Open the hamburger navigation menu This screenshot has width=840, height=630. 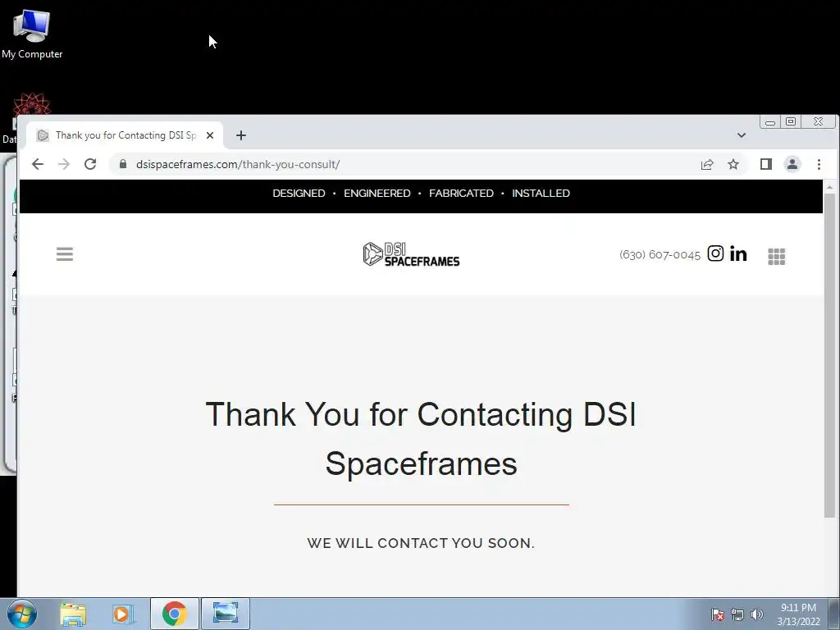pyautogui.click(x=64, y=254)
